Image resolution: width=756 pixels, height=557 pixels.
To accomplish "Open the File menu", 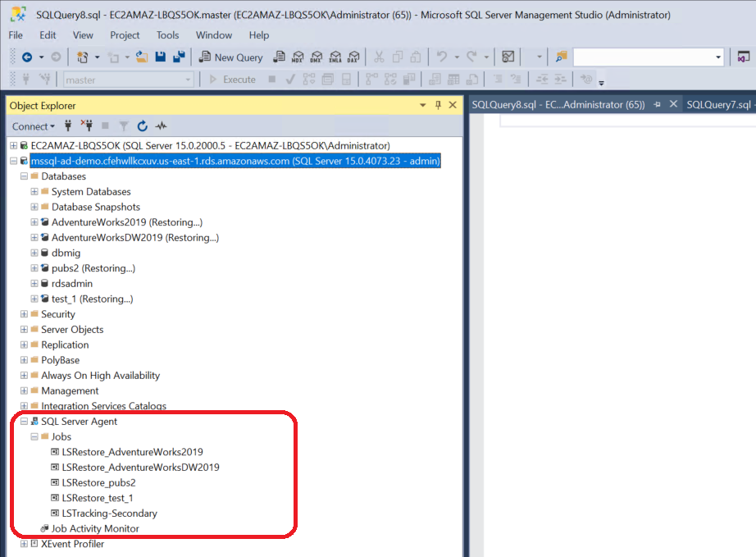I will pos(16,35).
